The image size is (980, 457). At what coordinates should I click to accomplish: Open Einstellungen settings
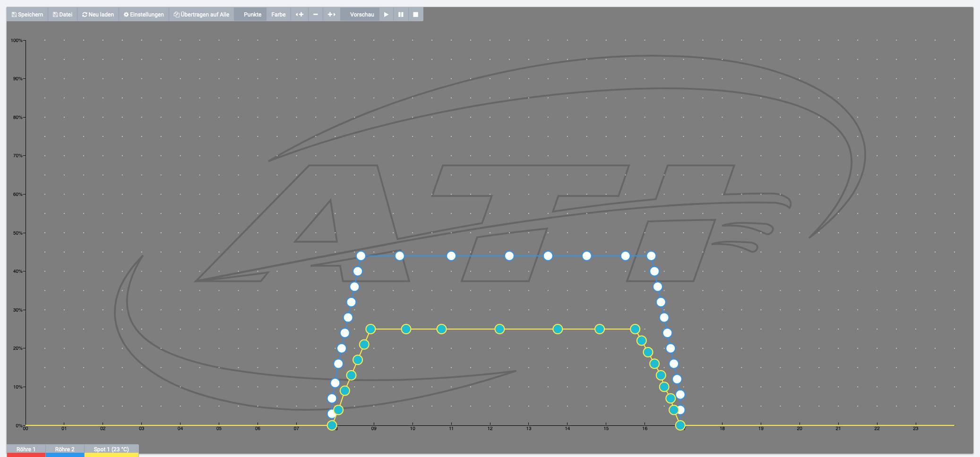point(144,15)
